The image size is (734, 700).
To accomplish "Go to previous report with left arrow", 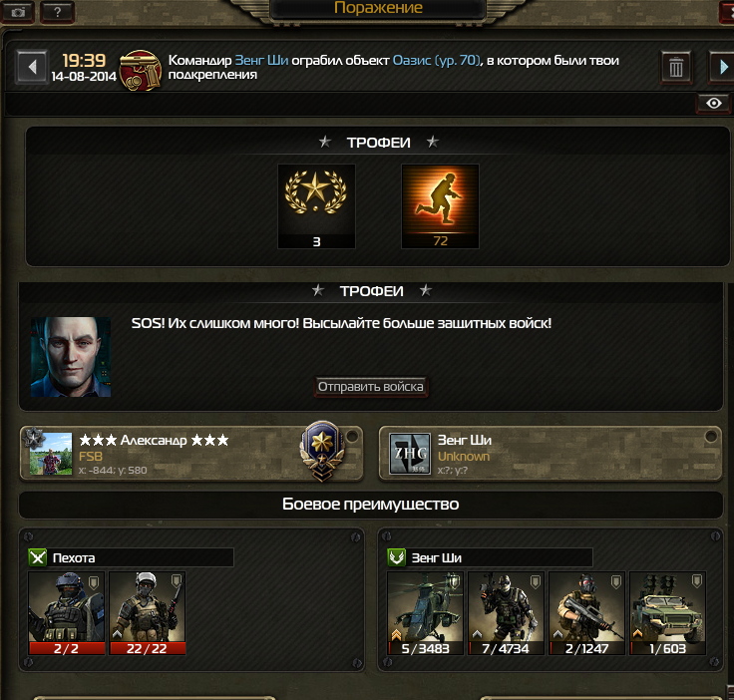I will point(32,68).
